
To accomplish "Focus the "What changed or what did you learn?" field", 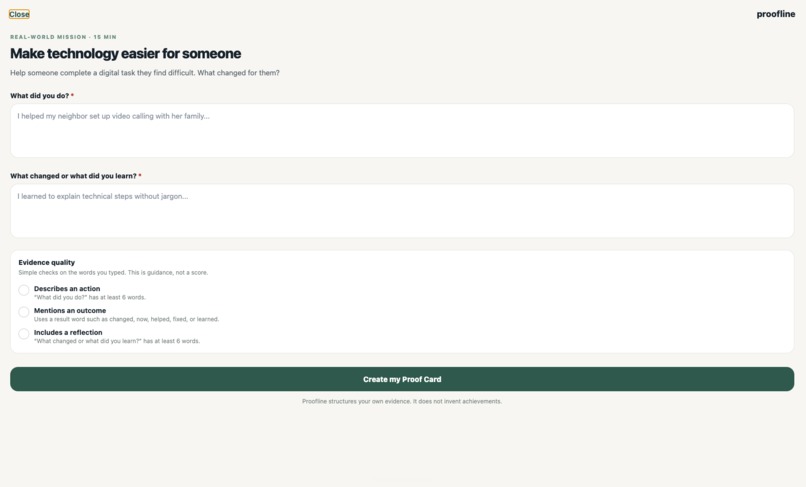I will point(402,211).
